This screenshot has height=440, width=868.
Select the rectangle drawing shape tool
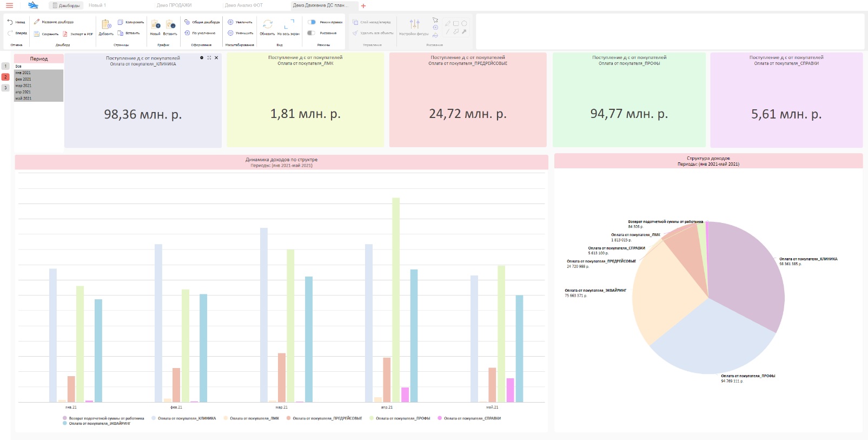(456, 23)
